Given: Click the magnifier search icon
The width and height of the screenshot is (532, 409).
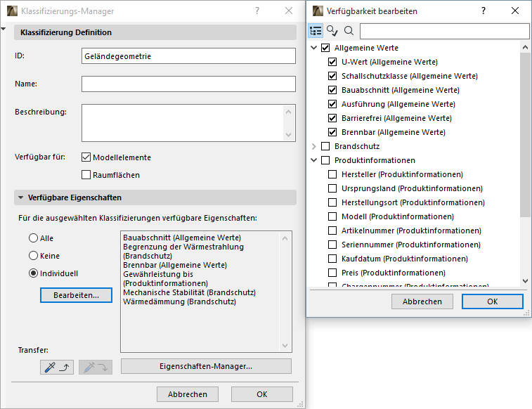Looking at the screenshot, I should [x=349, y=31].
